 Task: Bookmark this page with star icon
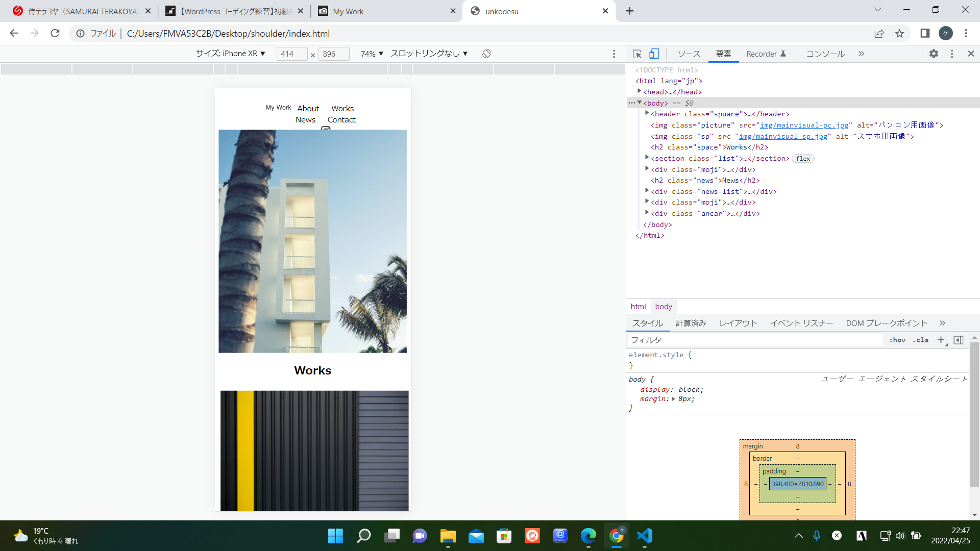click(899, 34)
